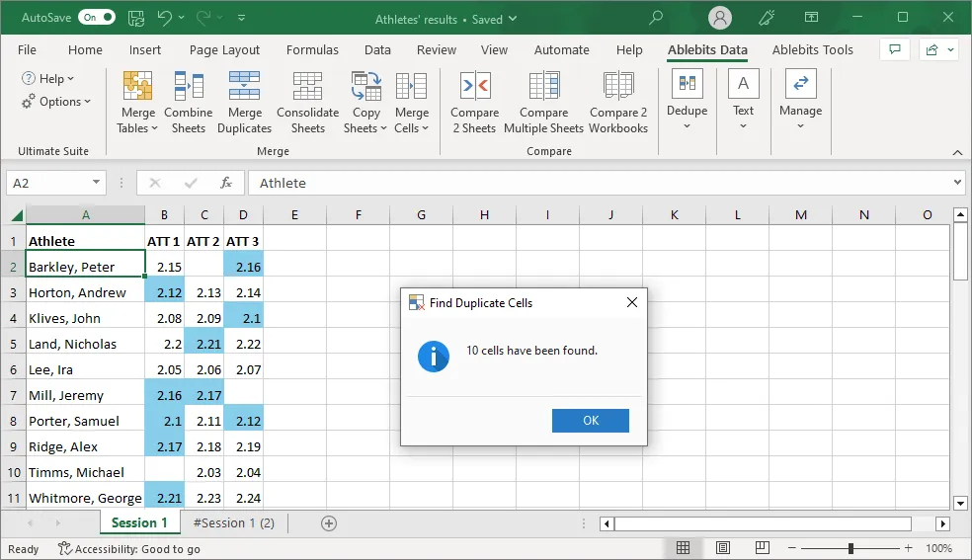Click the Consolidate Sheets tool
Image resolution: width=972 pixels, height=560 pixels.
click(x=307, y=102)
